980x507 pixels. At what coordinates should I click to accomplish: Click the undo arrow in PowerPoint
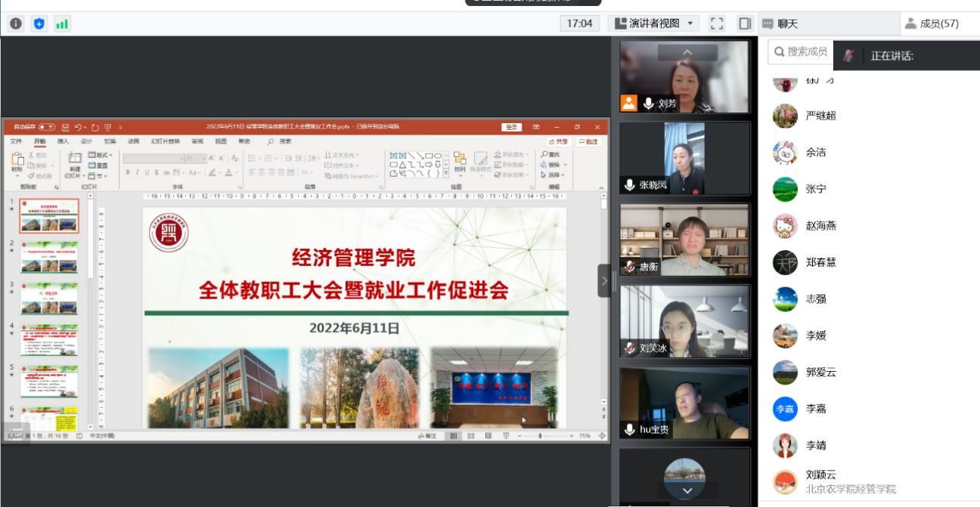79,127
